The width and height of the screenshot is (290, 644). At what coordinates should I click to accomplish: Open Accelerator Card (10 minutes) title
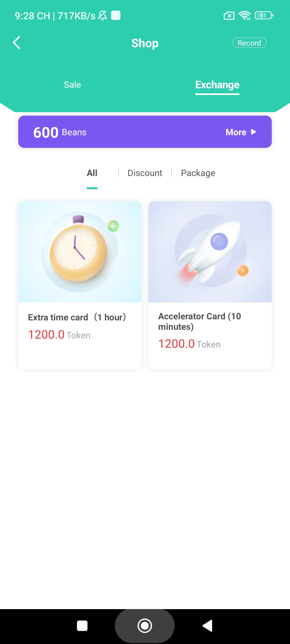[200, 321]
